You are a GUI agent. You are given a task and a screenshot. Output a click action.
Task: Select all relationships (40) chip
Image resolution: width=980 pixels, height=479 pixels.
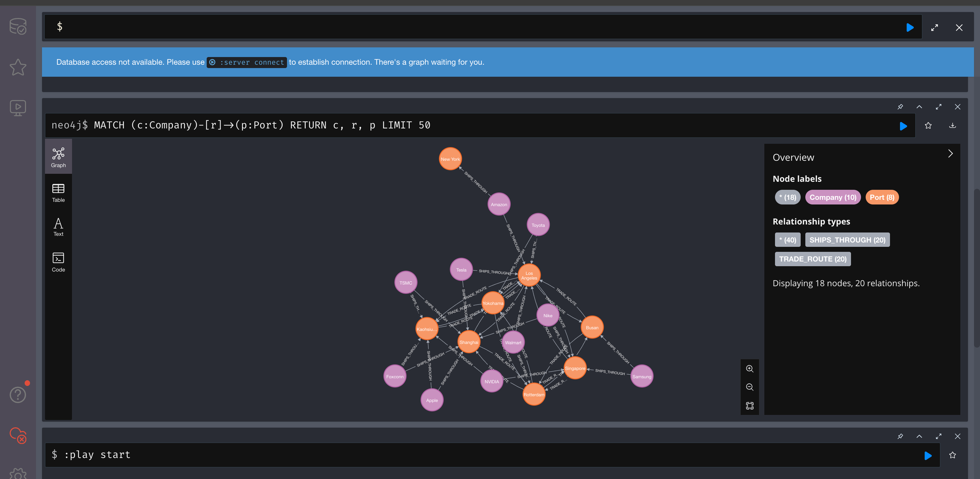coord(787,240)
